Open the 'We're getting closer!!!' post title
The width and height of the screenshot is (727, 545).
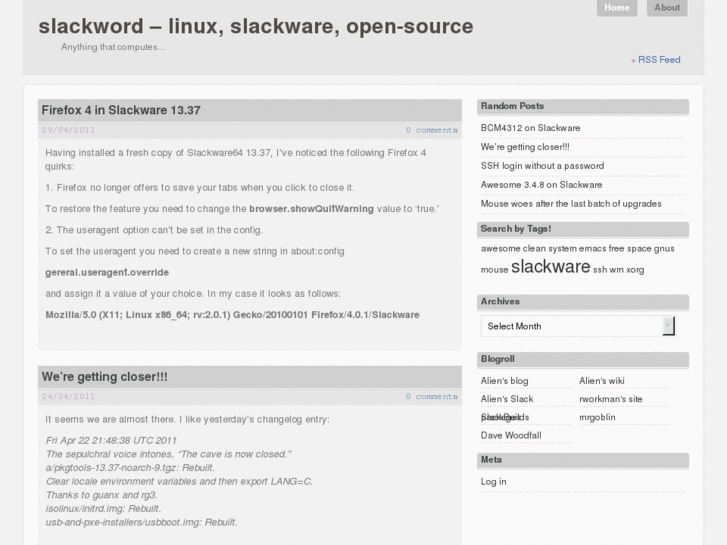click(104, 377)
